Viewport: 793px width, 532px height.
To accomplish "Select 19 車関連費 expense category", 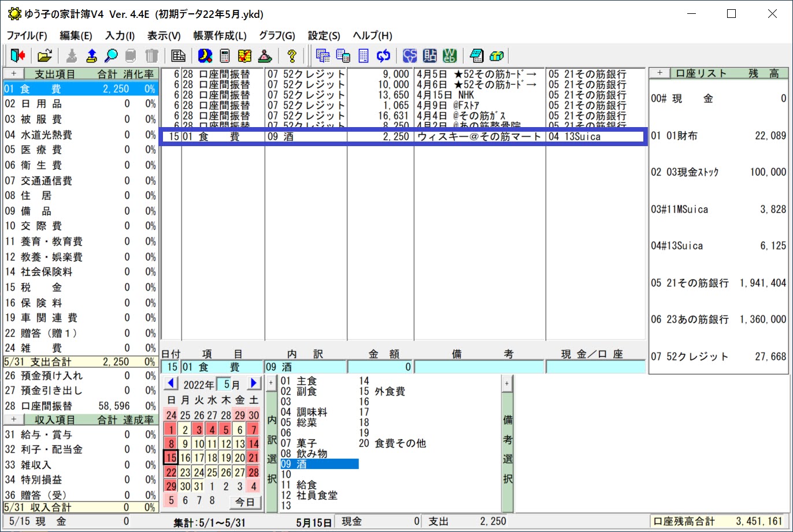I will point(80,318).
